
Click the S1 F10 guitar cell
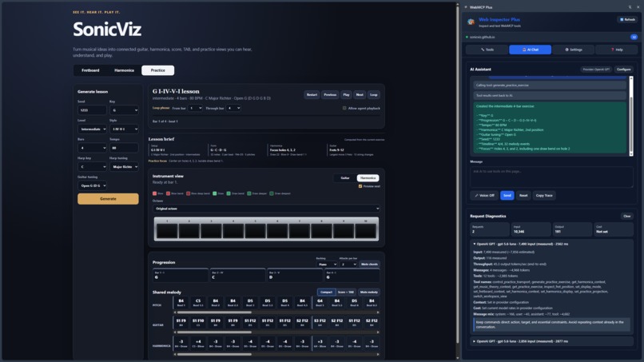198,323
